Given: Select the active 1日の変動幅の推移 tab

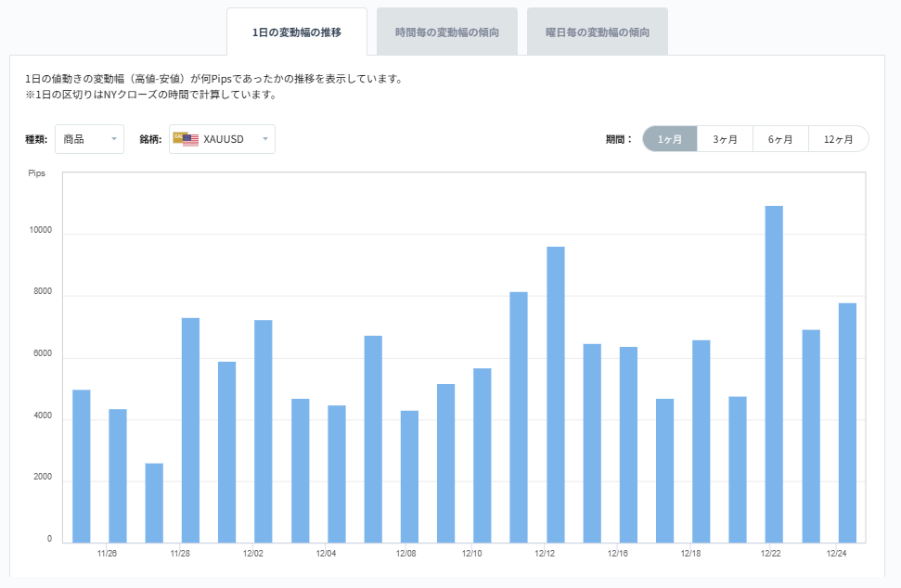Looking at the screenshot, I should point(297,30).
